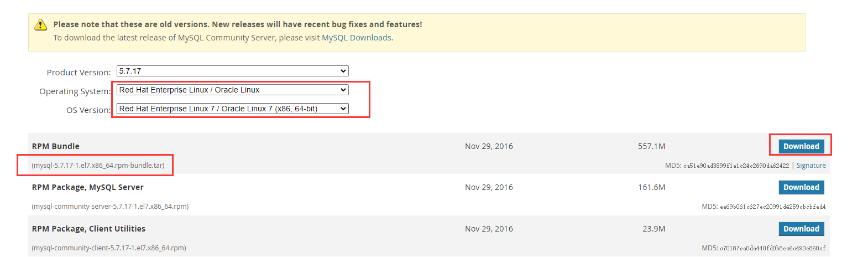Click the 557.1M file size text
868x257 pixels.
click(651, 146)
